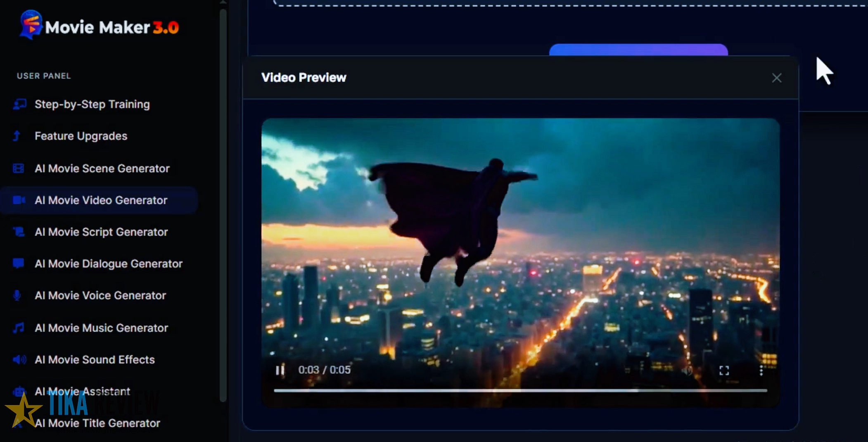
Task: Click the microphone icon for Voice Generator
Action: click(17, 295)
